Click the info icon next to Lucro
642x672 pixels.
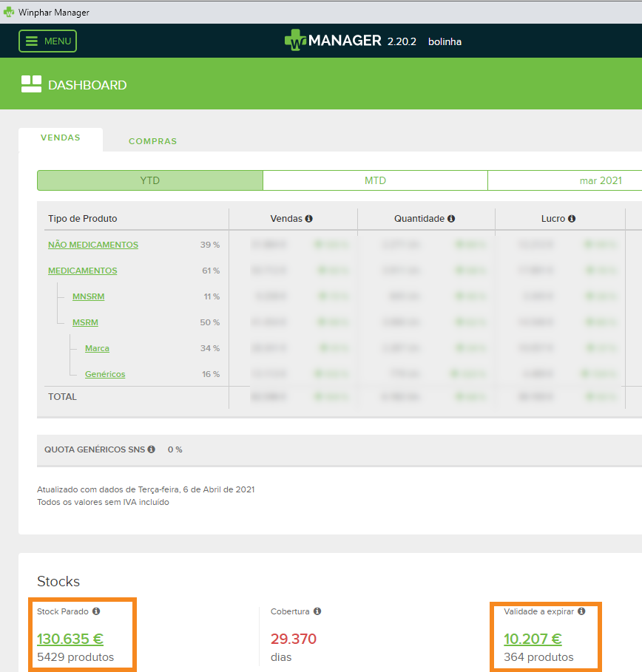coord(572,219)
